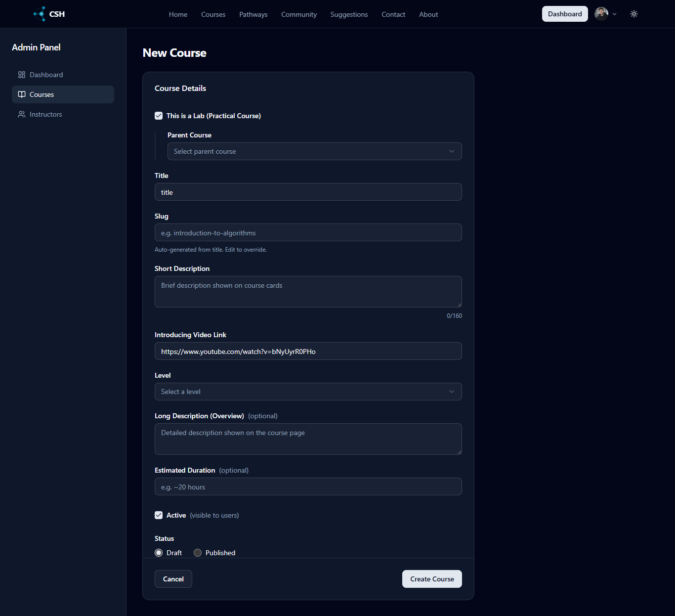Viewport: 675px width, 616px height.
Task: Focus the Estimated Duration input field
Action: (x=308, y=486)
